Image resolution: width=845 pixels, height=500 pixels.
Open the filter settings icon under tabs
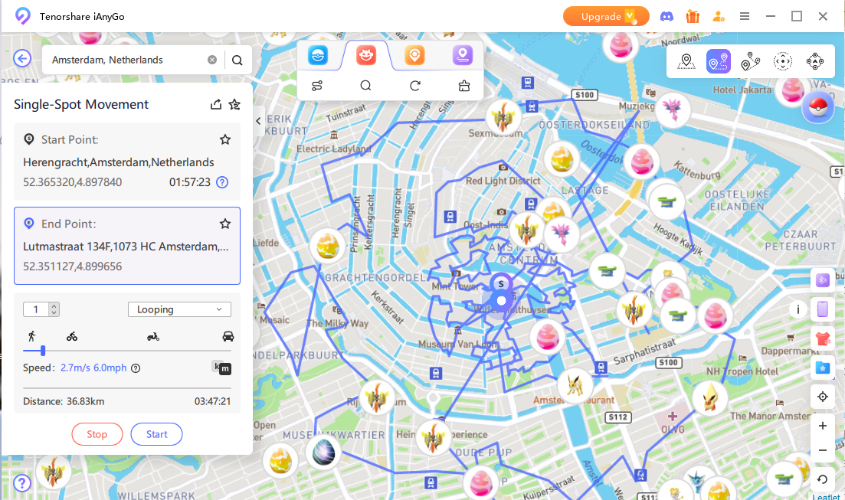pos(317,86)
